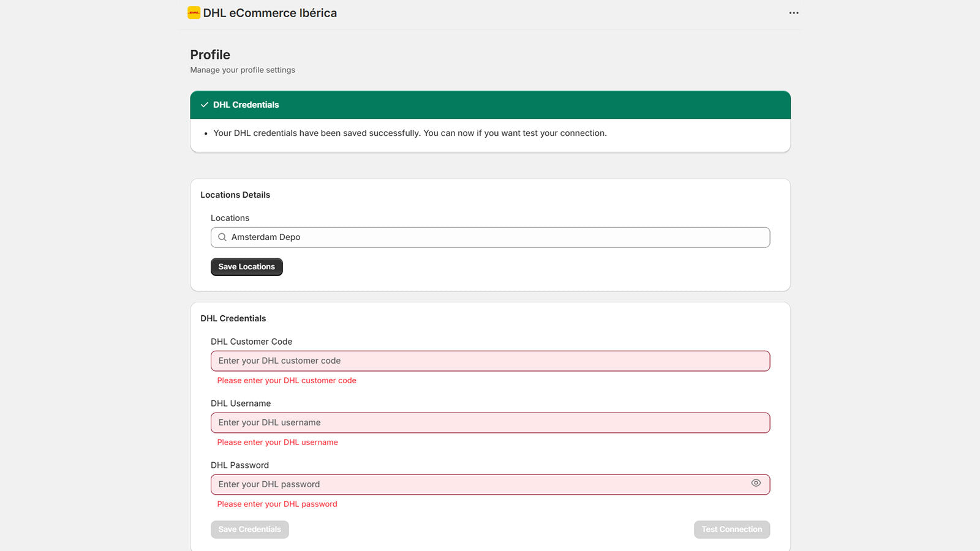The height and width of the screenshot is (551, 980).
Task: Click the 'DHL eCommerce Ibérica' app title
Action: pos(270,13)
